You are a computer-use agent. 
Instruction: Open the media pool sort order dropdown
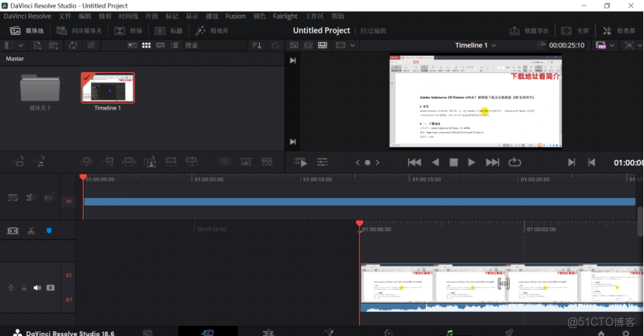pyautogui.click(x=258, y=46)
